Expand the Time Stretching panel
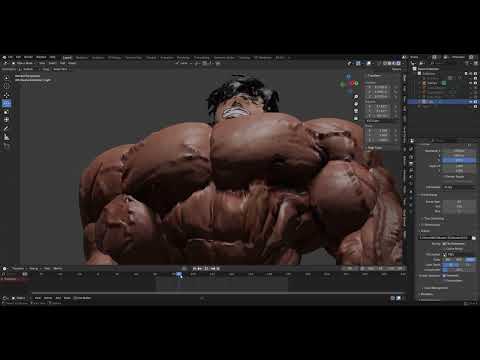This screenshot has height=360, width=480. (x=433, y=219)
